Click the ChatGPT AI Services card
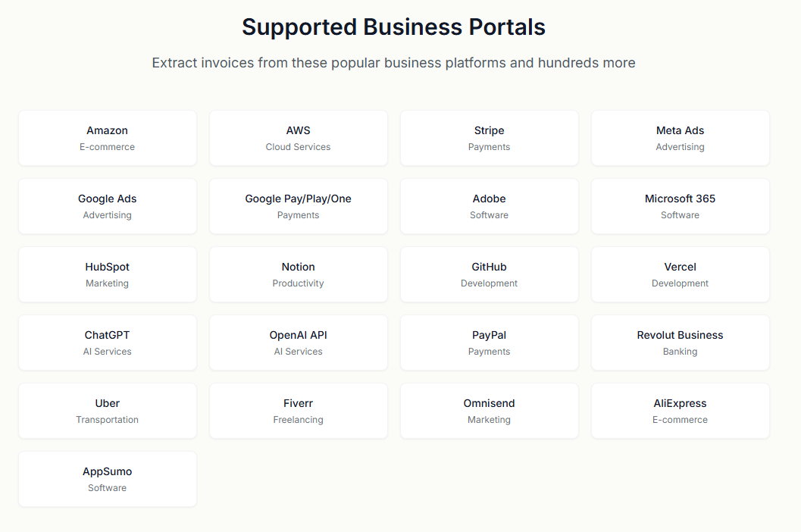Screen dimensions: 801x532 (x=108, y=343)
